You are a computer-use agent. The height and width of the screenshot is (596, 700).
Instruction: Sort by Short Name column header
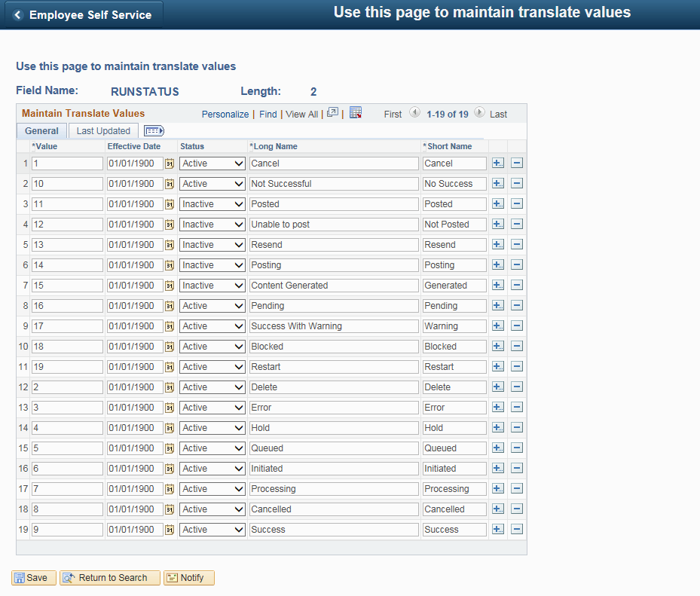point(450,146)
